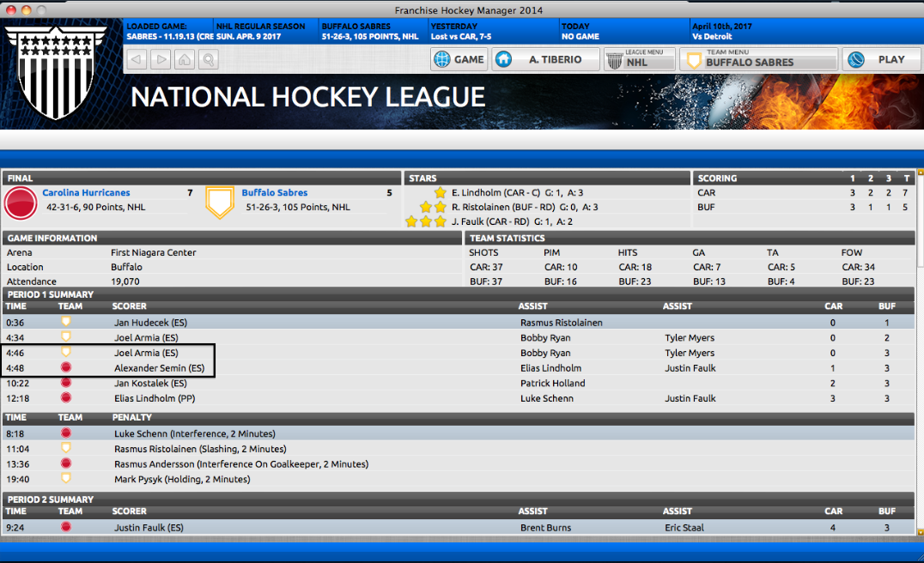The image size is (924, 563).
Task: Click the back navigation arrow
Action: coord(137,59)
